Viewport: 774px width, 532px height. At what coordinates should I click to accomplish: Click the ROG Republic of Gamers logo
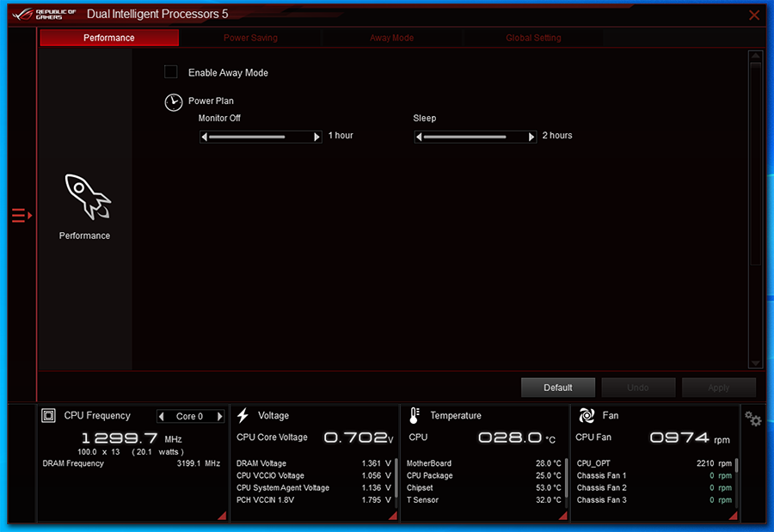(x=45, y=14)
